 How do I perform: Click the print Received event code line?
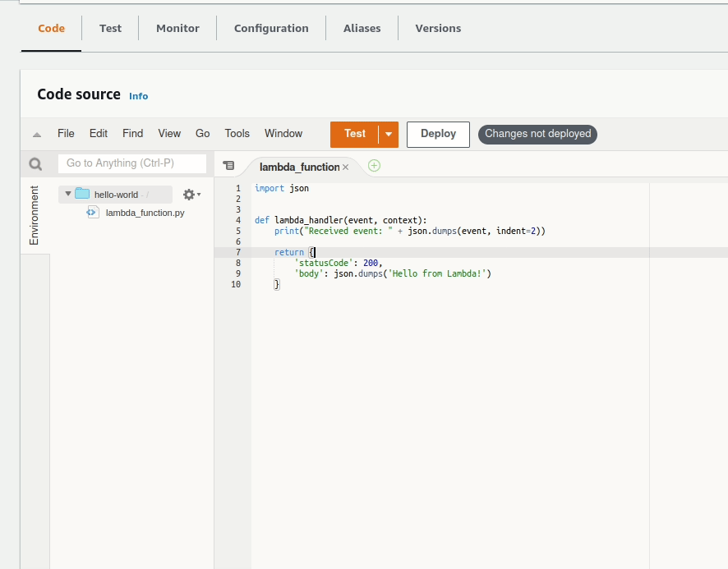point(410,231)
